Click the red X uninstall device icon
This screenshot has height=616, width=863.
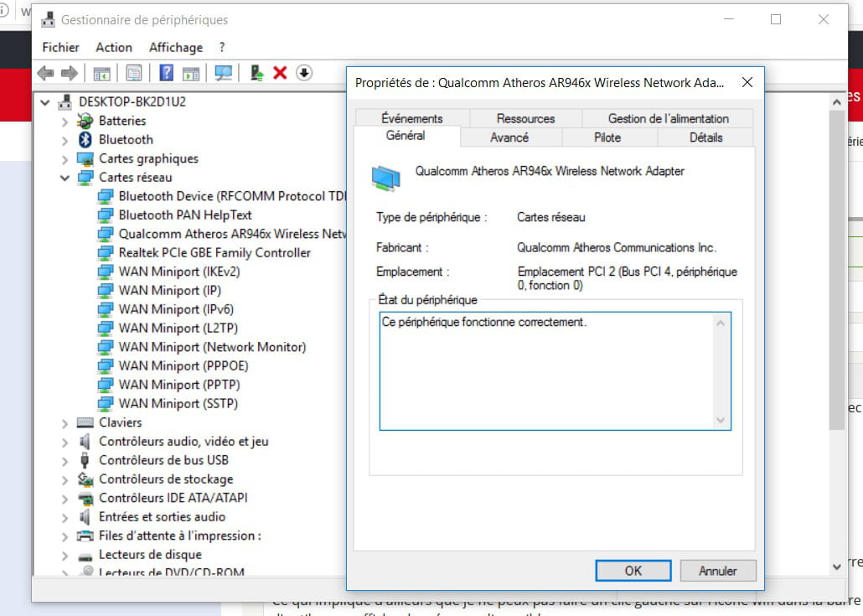(280, 73)
